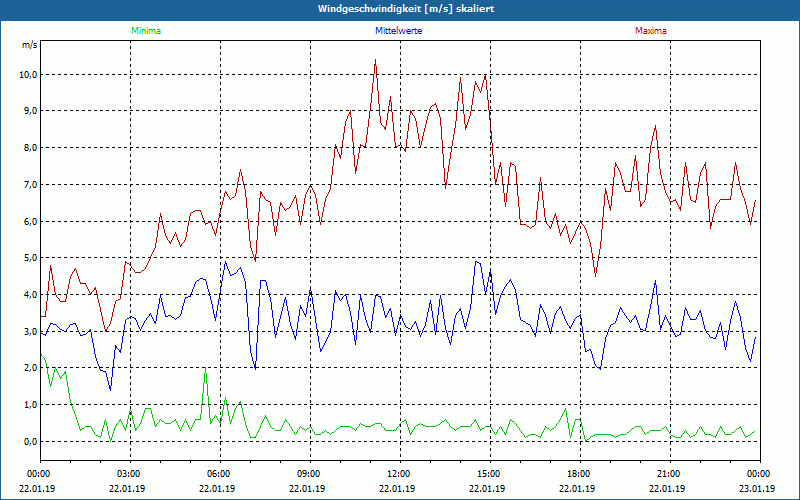Viewport: 800px width, 500px height.
Task: Click the 0,0 y-axis value
Action: click(30, 441)
